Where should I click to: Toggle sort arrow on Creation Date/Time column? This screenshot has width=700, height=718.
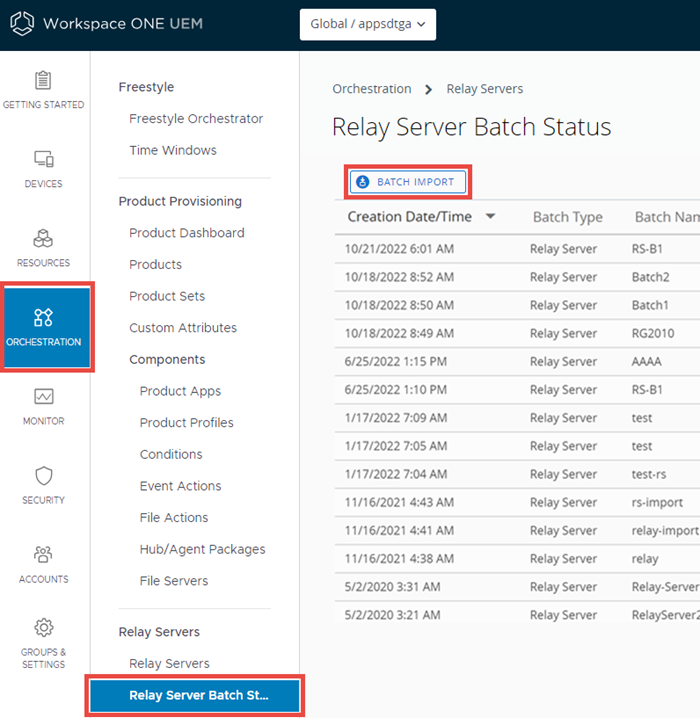click(x=490, y=216)
